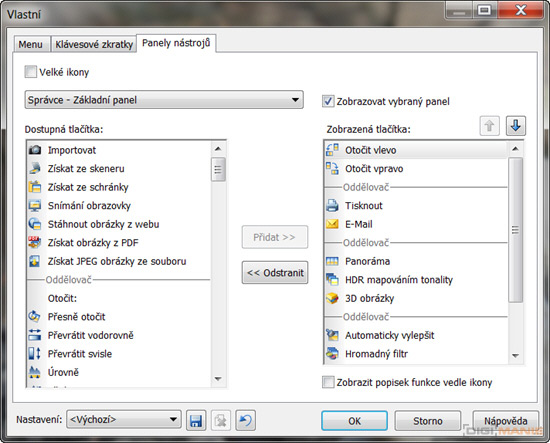The height and width of the screenshot is (443, 550).
Task: Click the Zobrazená tlačítka list scrollbar thumb
Action: [x=515, y=230]
